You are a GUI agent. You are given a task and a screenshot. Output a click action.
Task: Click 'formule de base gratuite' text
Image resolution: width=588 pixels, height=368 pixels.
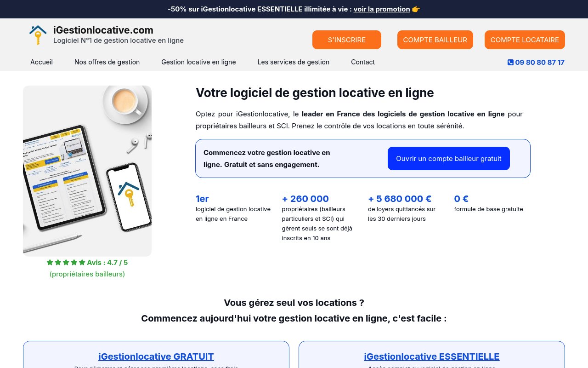[489, 209]
